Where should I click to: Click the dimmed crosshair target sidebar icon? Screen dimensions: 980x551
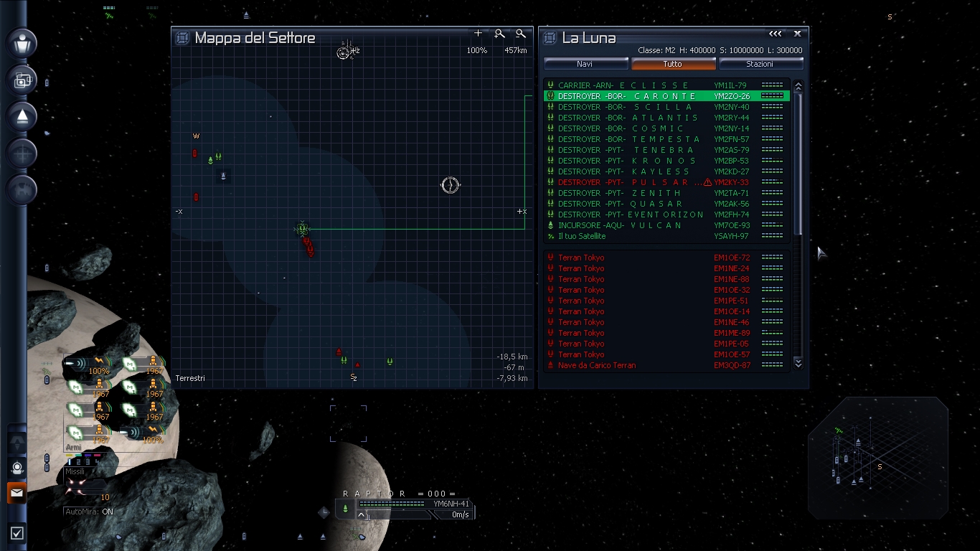22,154
